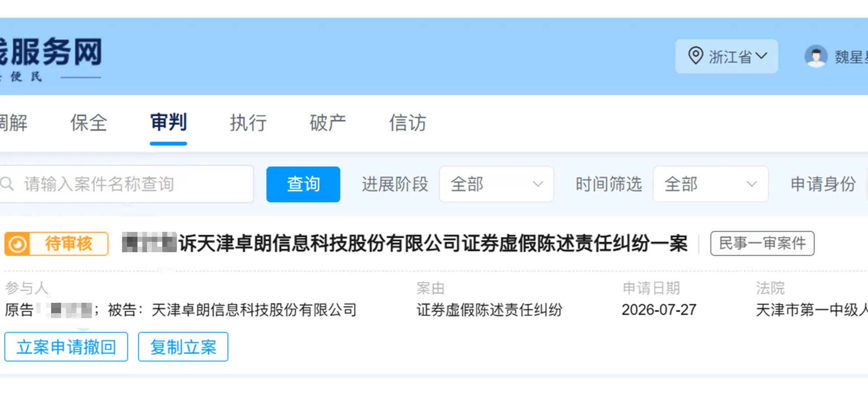Open the 时间筛选 全部 dropdown
Image resolution: width=868 pixels, height=409 pixels.
pyautogui.click(x=711, y=184)
